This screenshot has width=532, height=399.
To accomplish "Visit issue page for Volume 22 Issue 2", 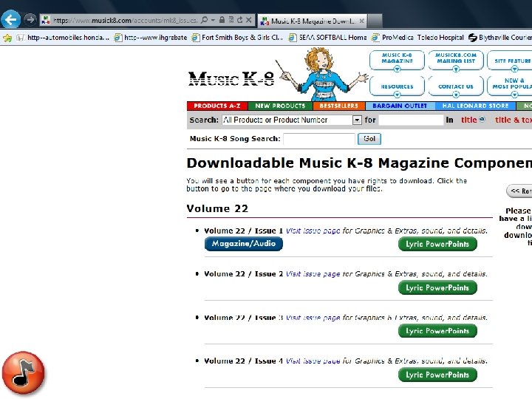I will point(313,274).
